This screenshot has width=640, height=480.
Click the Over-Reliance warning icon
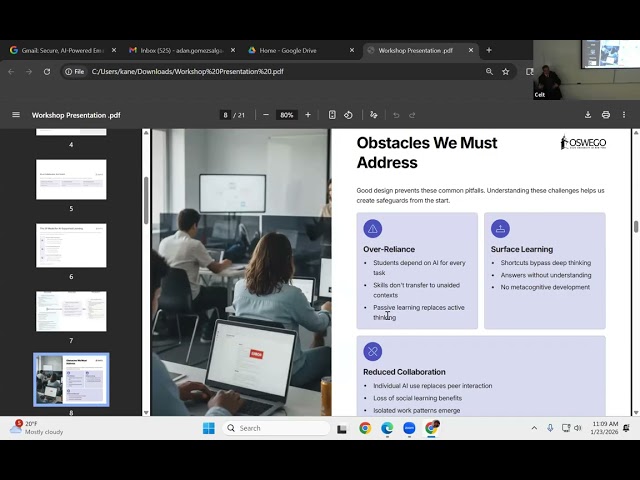pyautogui.click(x=373, y=229)
